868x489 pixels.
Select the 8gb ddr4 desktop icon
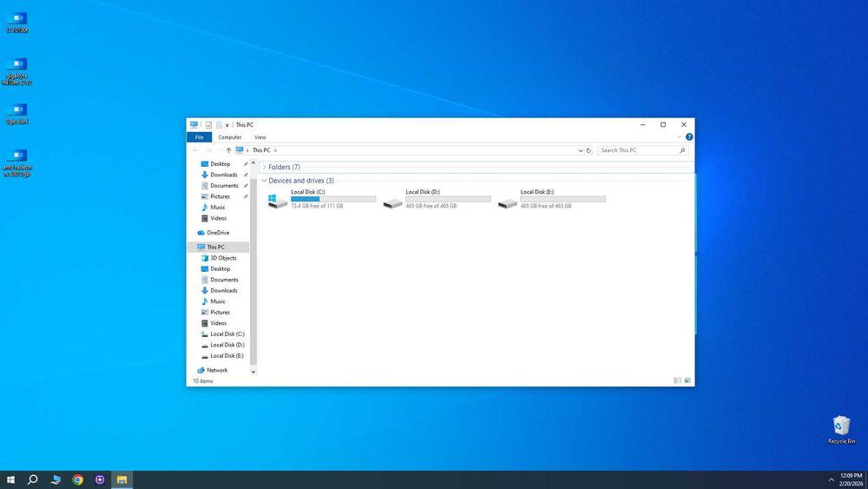coord(17,114)
